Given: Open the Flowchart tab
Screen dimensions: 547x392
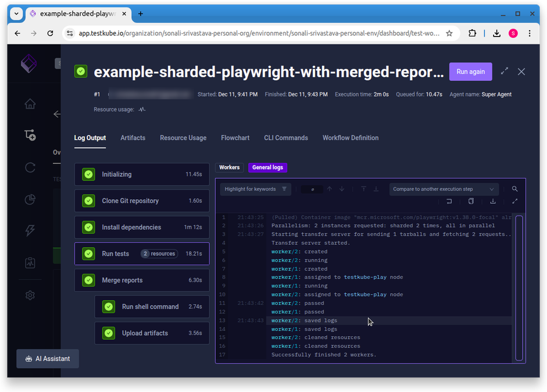Looking at the screenshot, I should 235,138.
